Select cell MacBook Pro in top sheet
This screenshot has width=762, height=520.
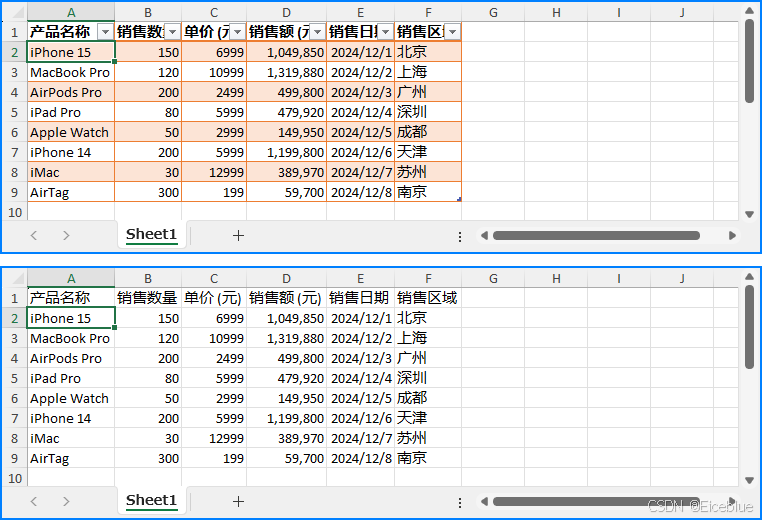71,72
